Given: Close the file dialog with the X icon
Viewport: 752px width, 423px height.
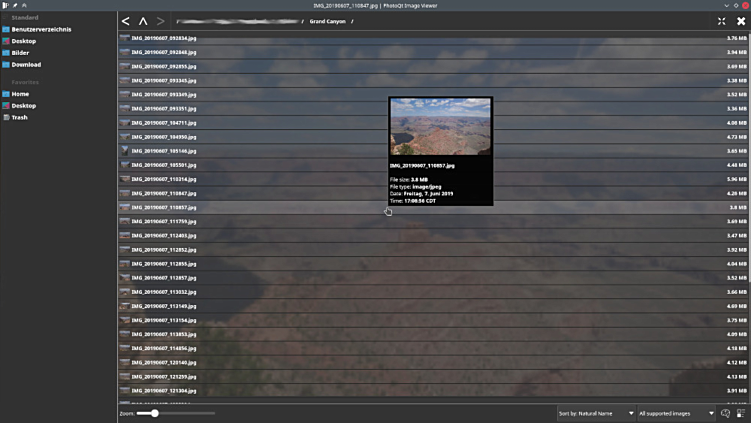Looking at the screenshot, I should point(741,21).
